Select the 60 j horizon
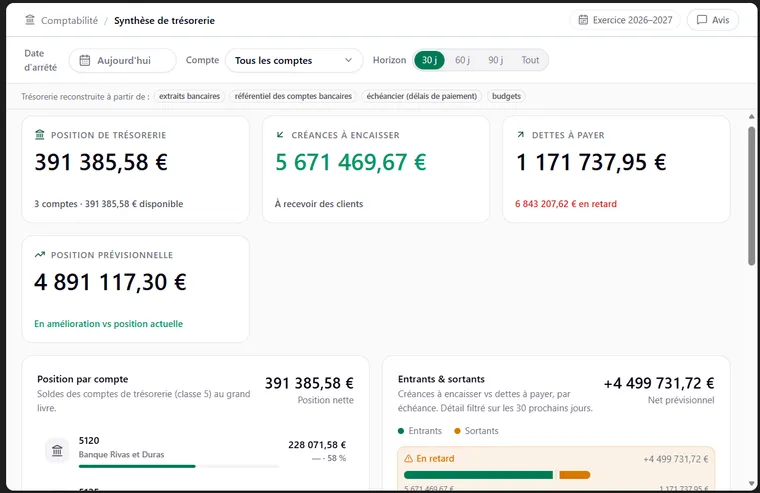 tap(462, 60)
